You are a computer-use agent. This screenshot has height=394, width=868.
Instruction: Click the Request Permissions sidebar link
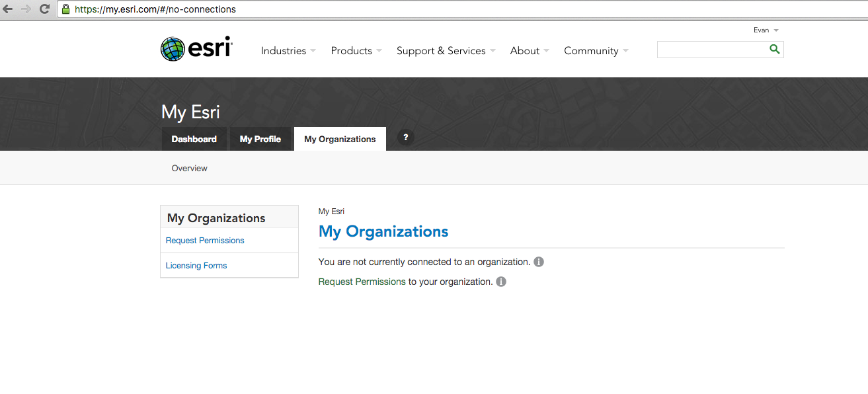tap(205, 241)
